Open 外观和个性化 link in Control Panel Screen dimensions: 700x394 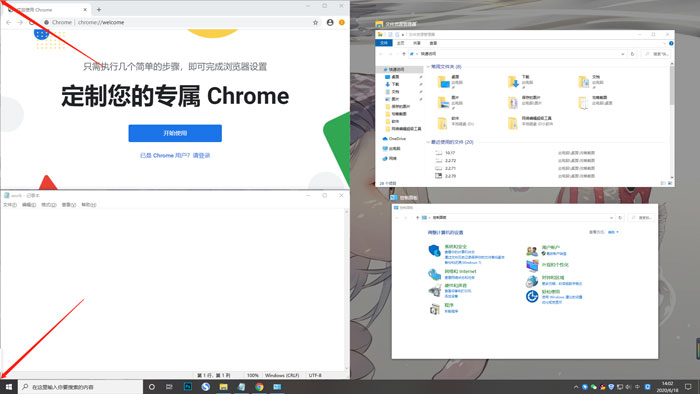pyautogui.click(x=555, y=265)
